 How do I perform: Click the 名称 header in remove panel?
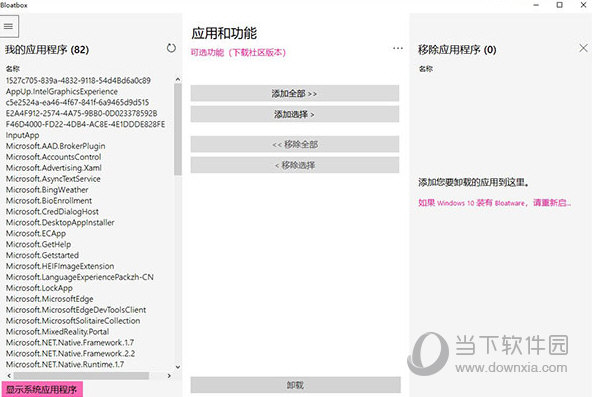(426, 69)
